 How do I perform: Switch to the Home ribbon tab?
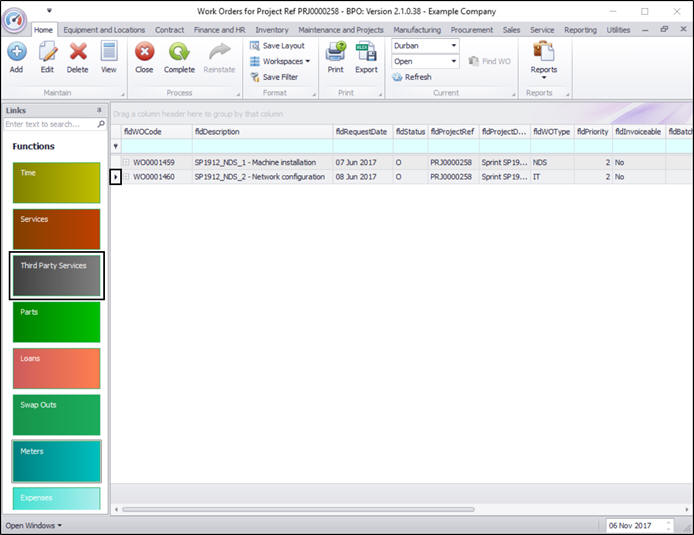pyautogui.click(x=43, y=30)
